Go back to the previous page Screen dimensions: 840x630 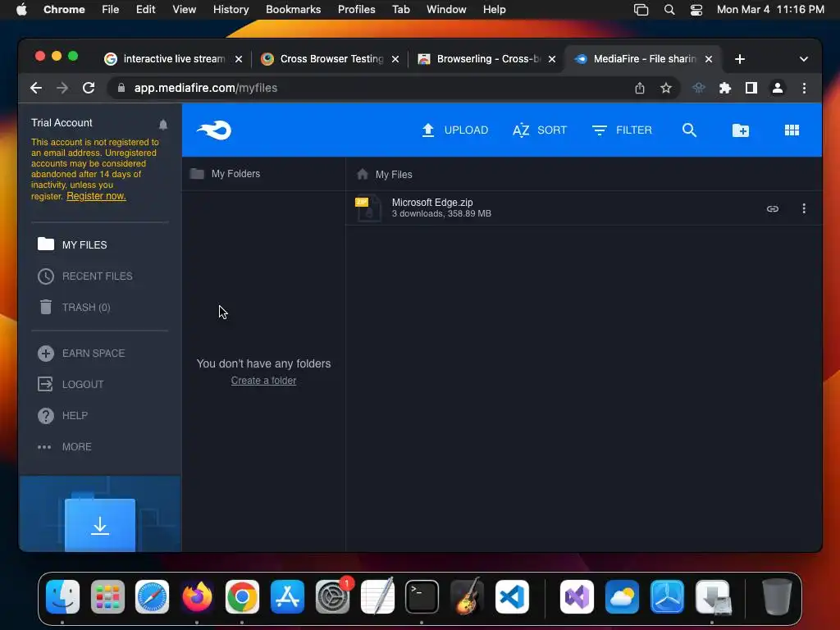pos(36,88)
